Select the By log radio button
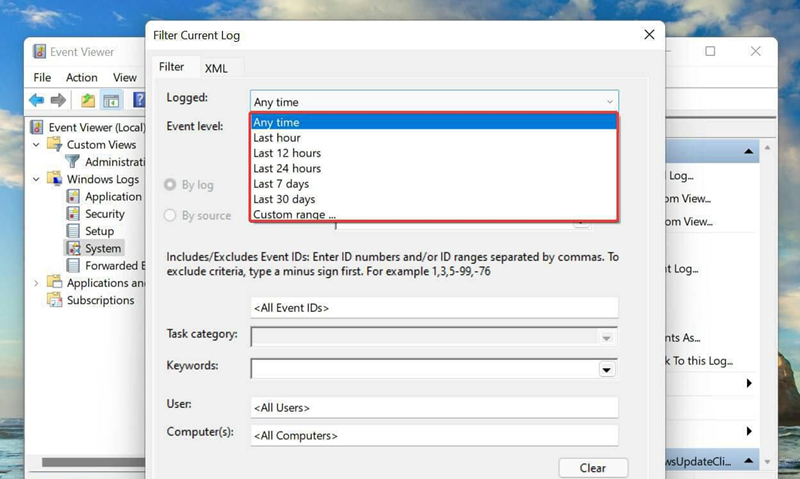 pyautogui.click(x=169, y=185)
